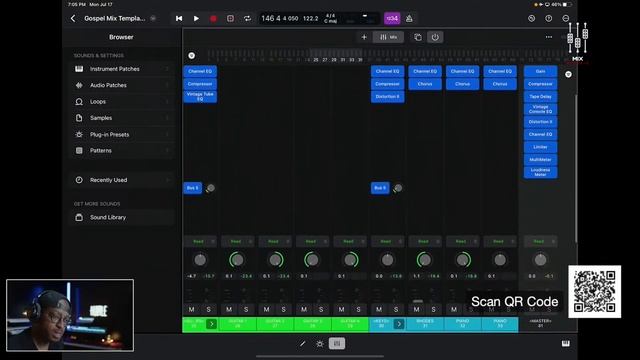Open the three-dot more menu in mixer
This screenshot has height=360, width=640.
point(549,37)
